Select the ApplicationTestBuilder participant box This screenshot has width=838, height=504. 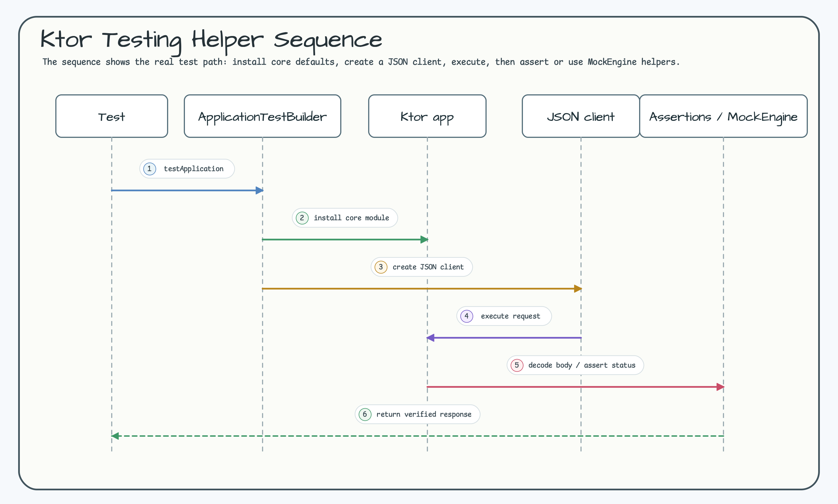click(263, 116)
